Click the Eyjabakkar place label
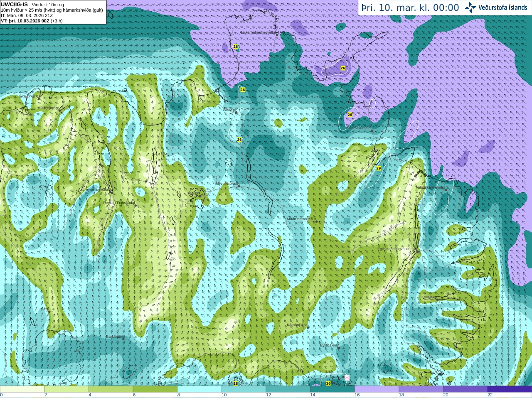The height and width of the screenshot is (398, 532). 330,345
